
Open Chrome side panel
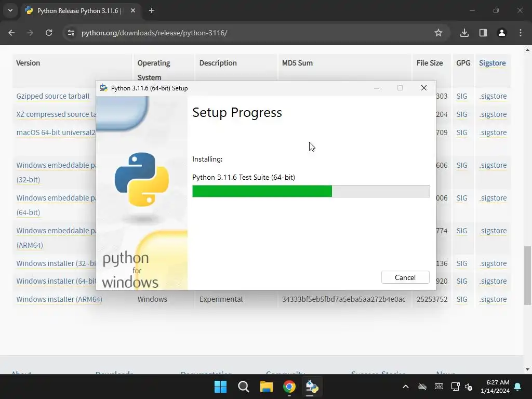coord(483,33)
